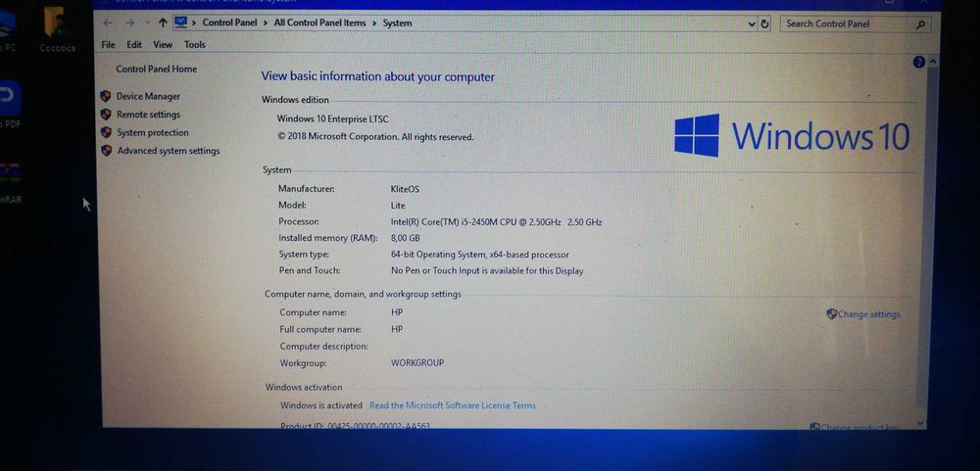The height and width of the screenshot is (471, 980).
Task: Select Windows is activated text
Action: [321, 405]
